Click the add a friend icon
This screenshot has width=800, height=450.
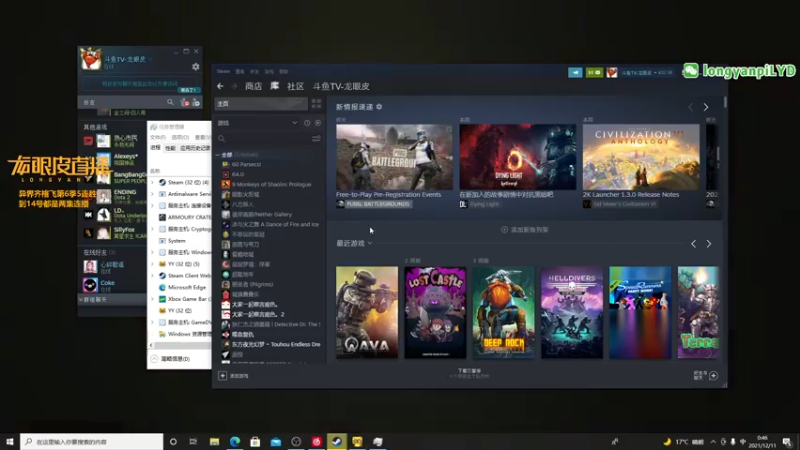(196, 103)
